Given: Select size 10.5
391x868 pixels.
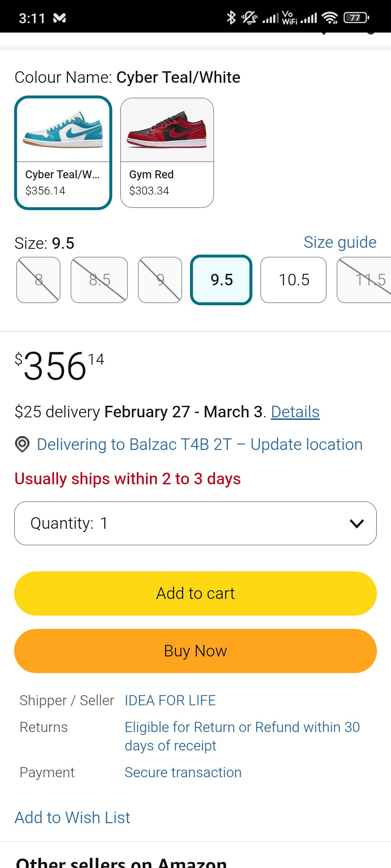Looking at the screenshot, I should click(293, 280).
